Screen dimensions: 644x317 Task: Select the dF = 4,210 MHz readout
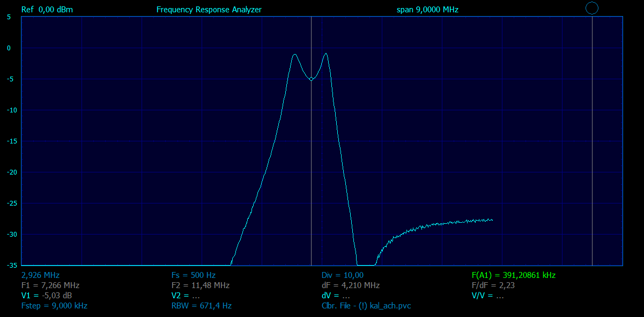[351, 285]
